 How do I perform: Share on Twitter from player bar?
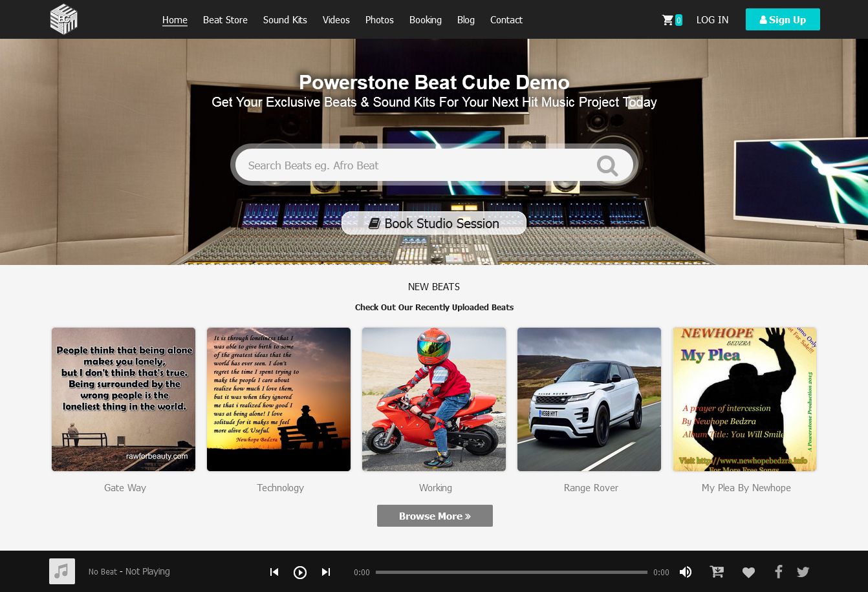(803, 572)
